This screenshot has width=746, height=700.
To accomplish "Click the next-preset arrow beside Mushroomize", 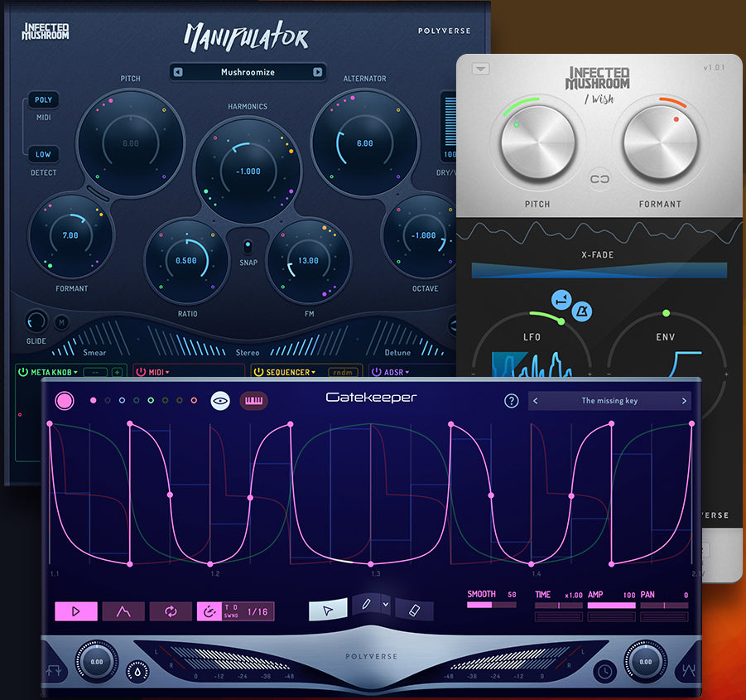I will [318, 72].
